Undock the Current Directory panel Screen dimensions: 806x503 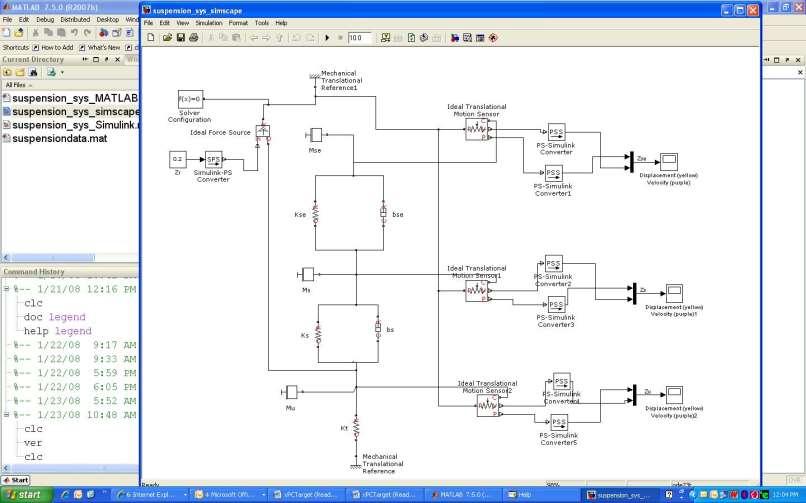tap(107, 60)
